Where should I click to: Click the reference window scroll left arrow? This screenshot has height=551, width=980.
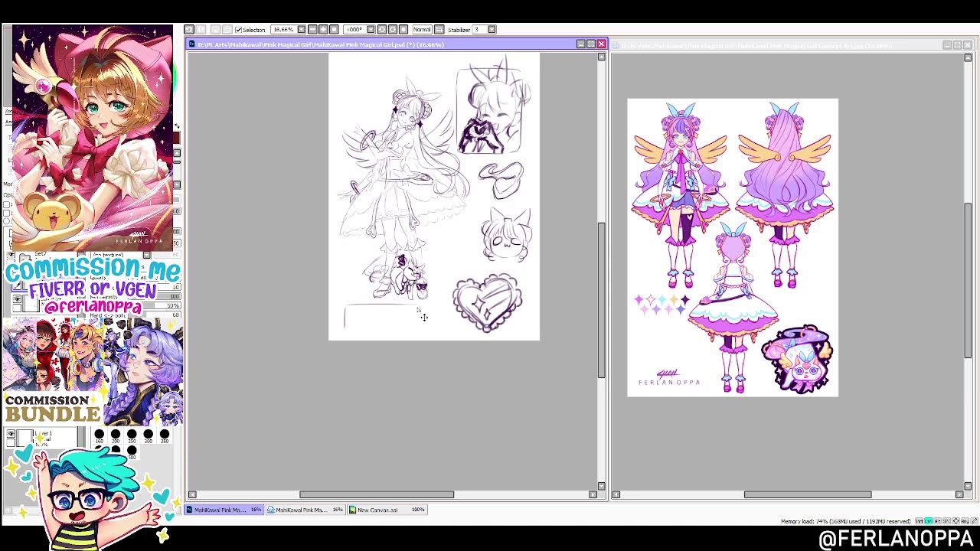[617, 494]
